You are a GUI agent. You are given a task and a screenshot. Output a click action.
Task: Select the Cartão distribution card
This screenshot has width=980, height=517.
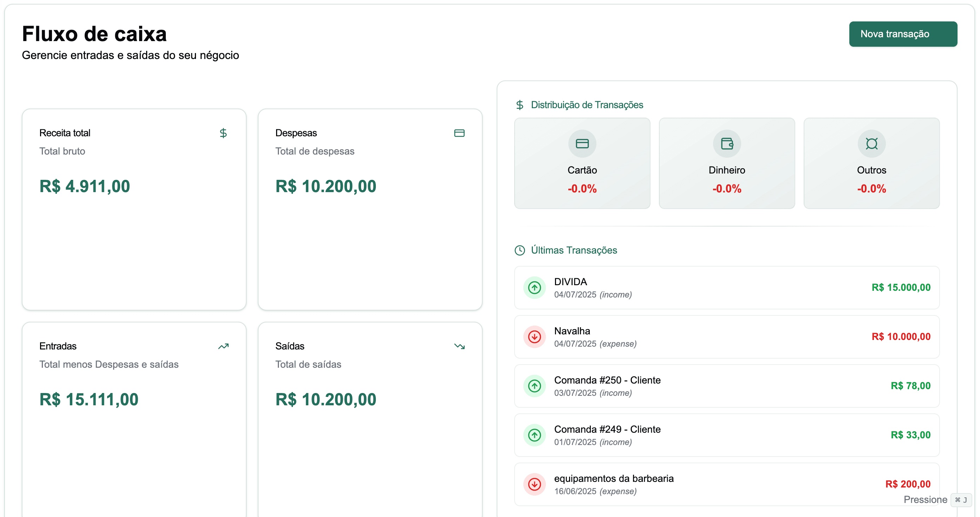582,164
